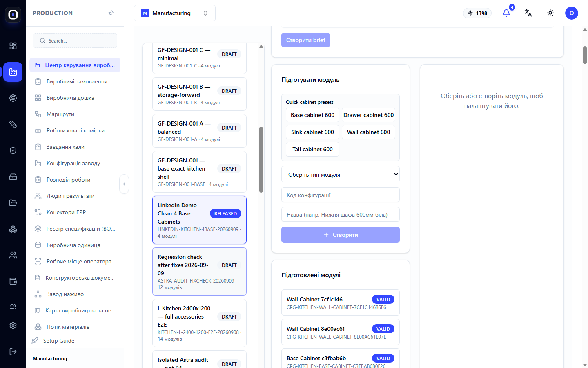Screen dimensions: 588x368
Task: Open Setup Guide link
Action: click(x=59, y=341)
